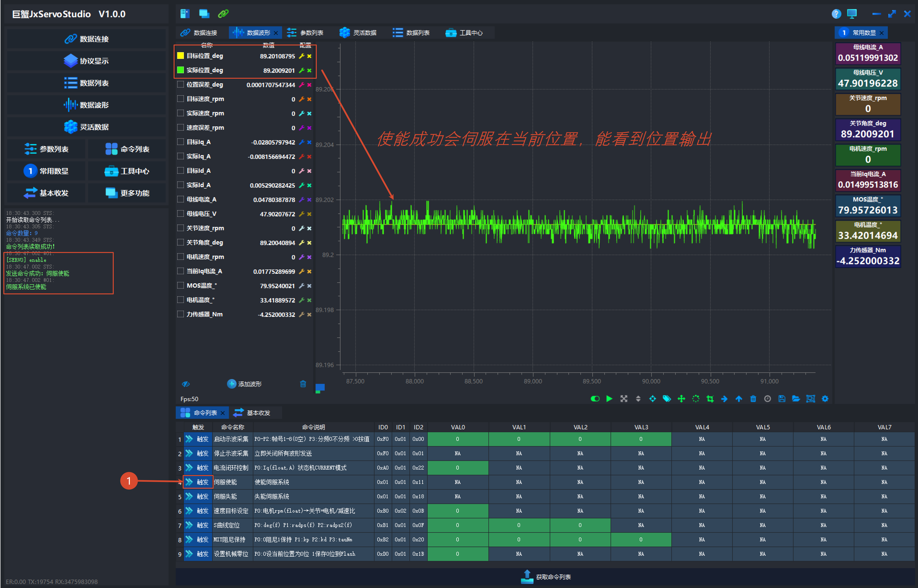918x588 pixels.
Task: Click the first book-like icon in top toolbar
Action: click(185, 14)
